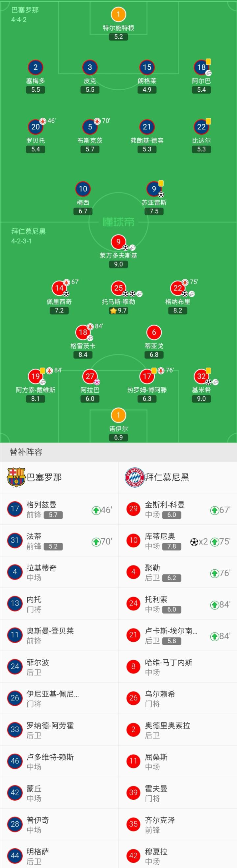The image size is (237, 868).
Task: Tap Messi's number 10 jersey circle
Action: [x=83, y=189]
